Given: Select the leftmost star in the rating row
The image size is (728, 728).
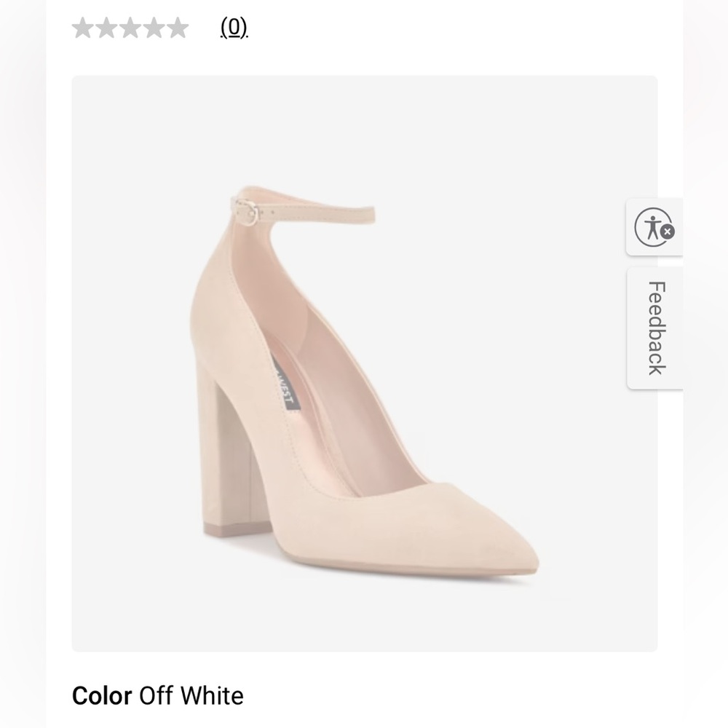Looking at the screenshot, I should coord(82,28).
